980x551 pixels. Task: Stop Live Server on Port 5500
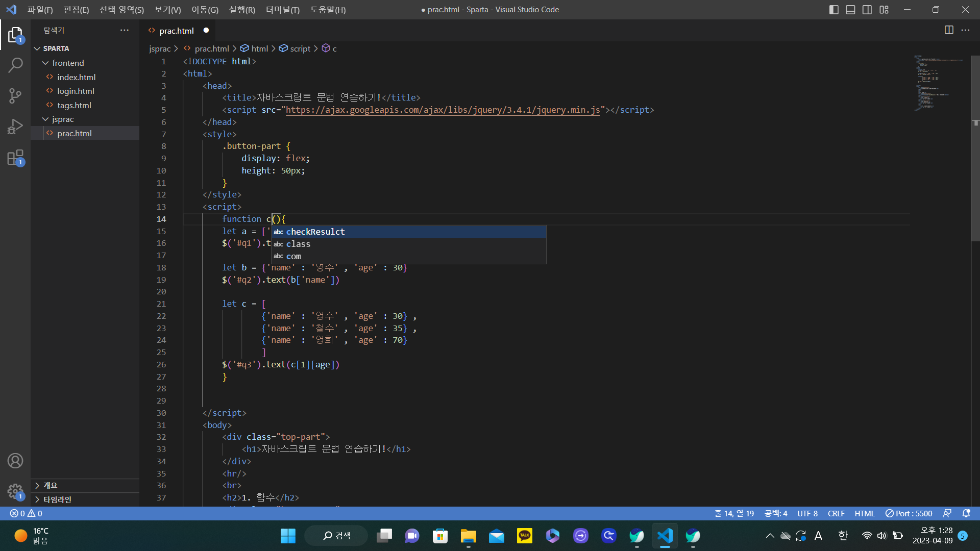(909, 513)
